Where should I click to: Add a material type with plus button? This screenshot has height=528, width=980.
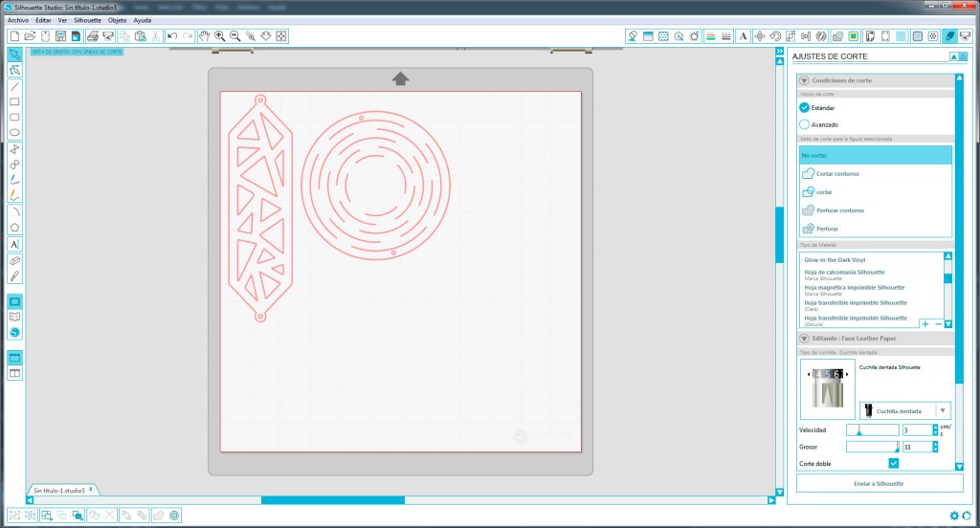(x=925, y=323)
